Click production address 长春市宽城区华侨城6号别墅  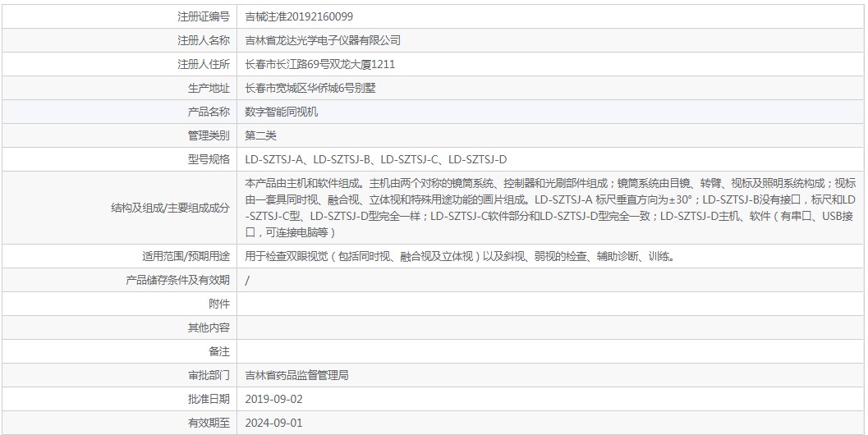(310, 88)
